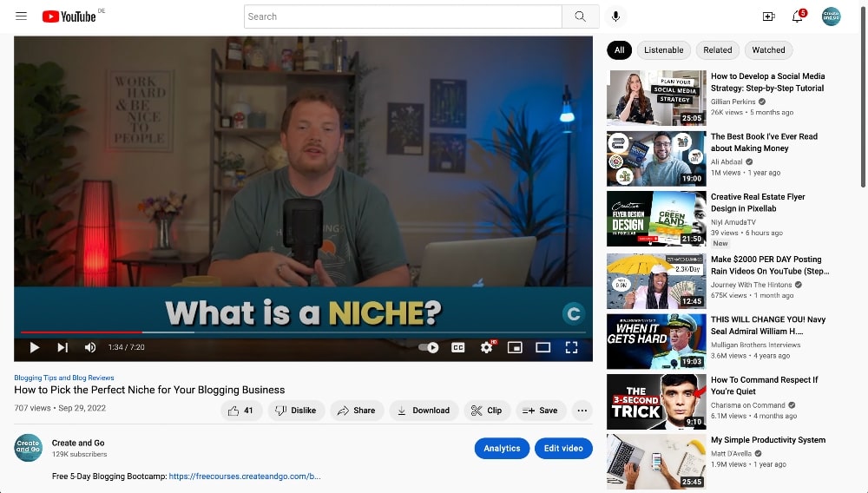This screenshot has width=868, height=493.
Task: Start voice search with microphone
Action: (615, 16)
